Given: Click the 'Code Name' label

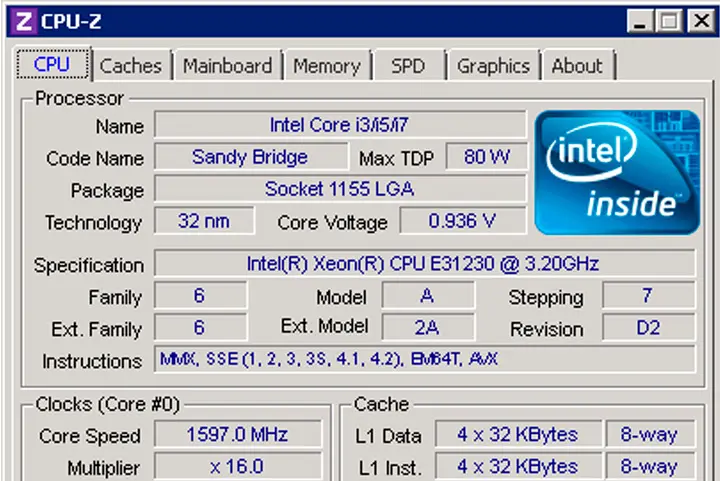Looking at the screenshot, I should coord(95,159).
